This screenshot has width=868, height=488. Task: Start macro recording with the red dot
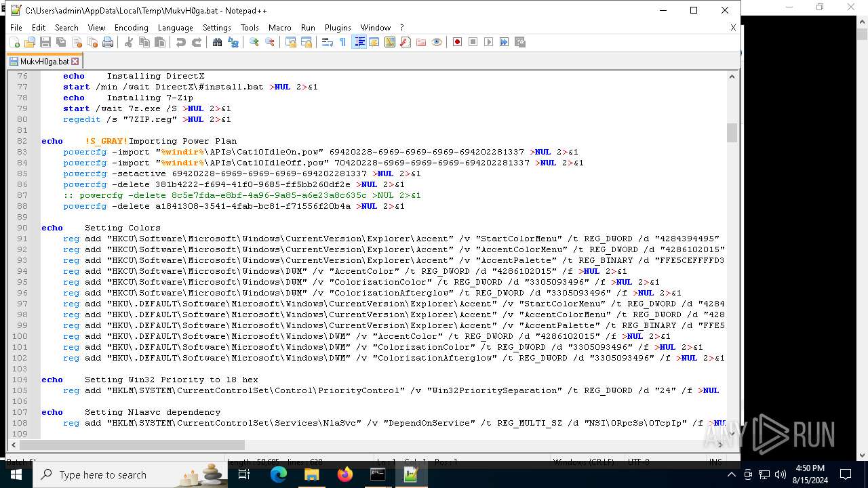458,42
